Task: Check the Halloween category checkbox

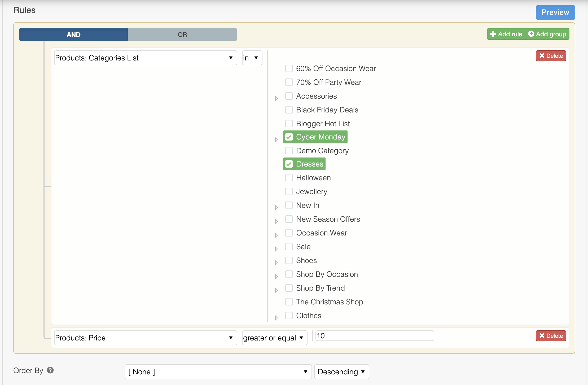Action: click(289, 178)
